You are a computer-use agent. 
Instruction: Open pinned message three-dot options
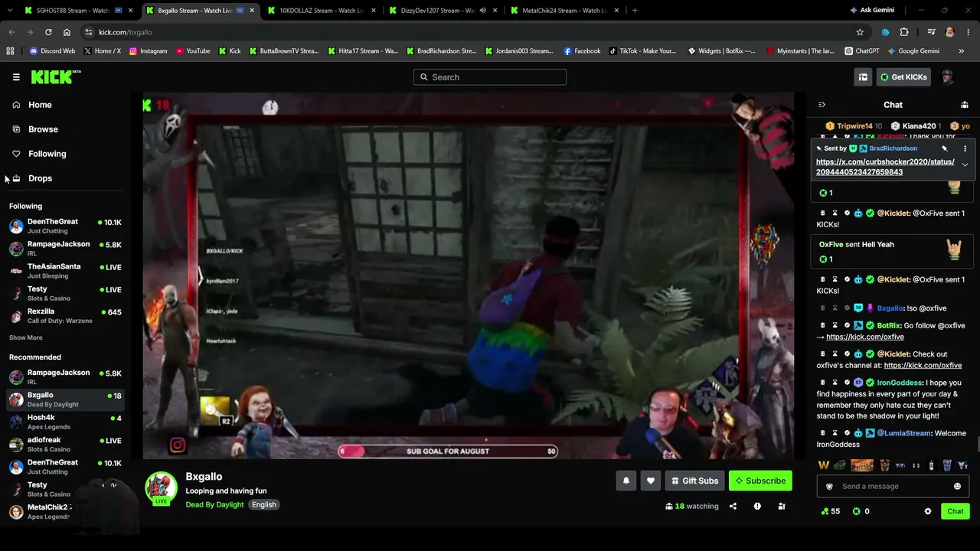click(965, 148)
